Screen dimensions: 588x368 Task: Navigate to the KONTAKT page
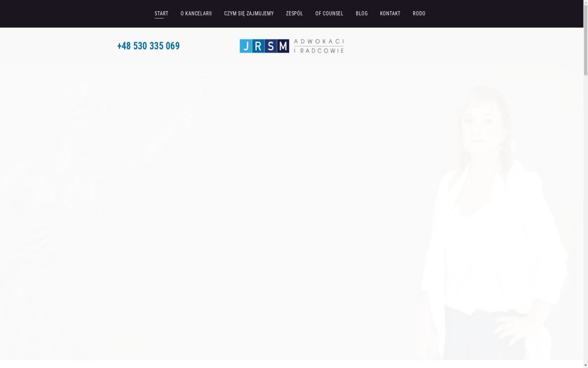390,13
